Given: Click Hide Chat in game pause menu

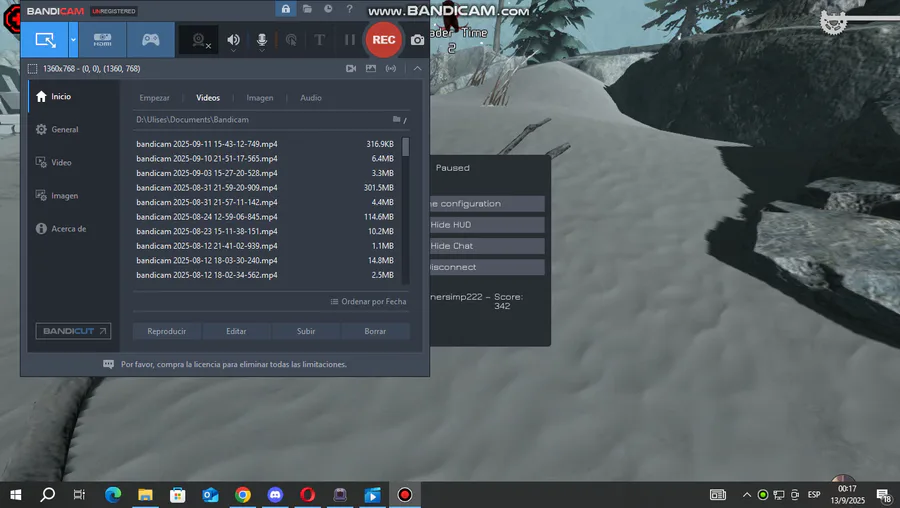Looking at the screenshot, I should coord(487,246).
